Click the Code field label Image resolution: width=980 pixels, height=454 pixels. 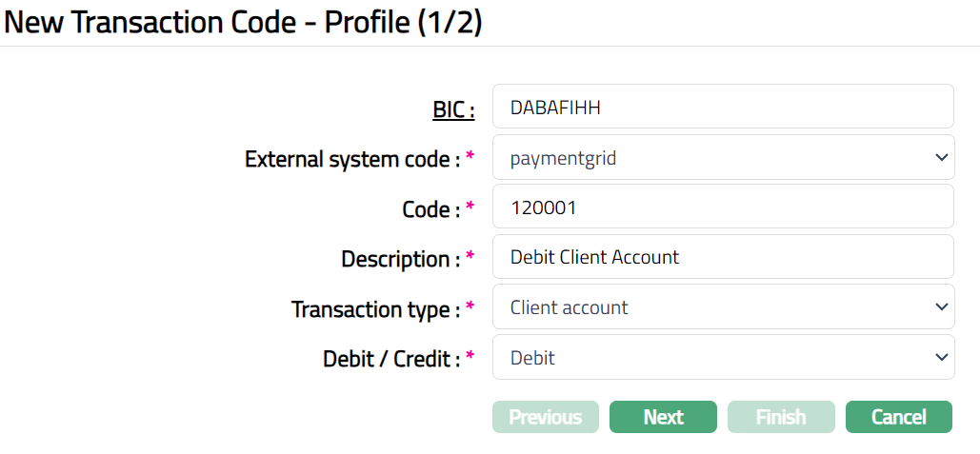tap(431, 209)
